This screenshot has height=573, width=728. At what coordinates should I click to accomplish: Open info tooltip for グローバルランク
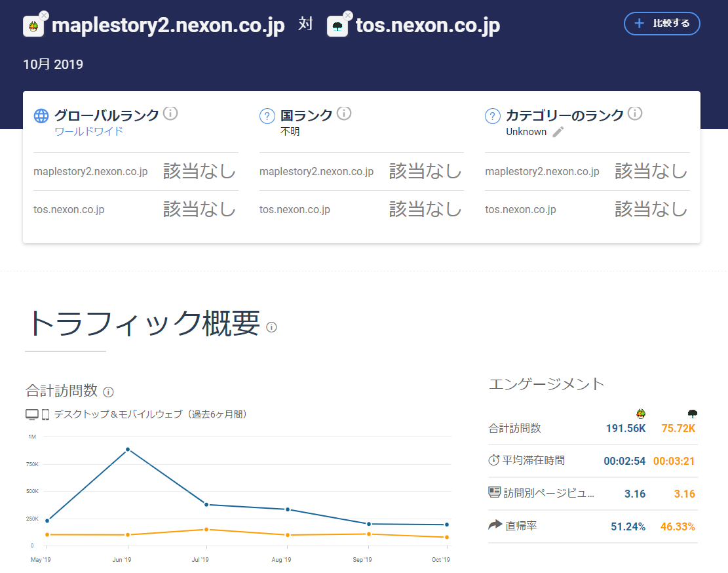pyautogui.click(x=170, y=113)
